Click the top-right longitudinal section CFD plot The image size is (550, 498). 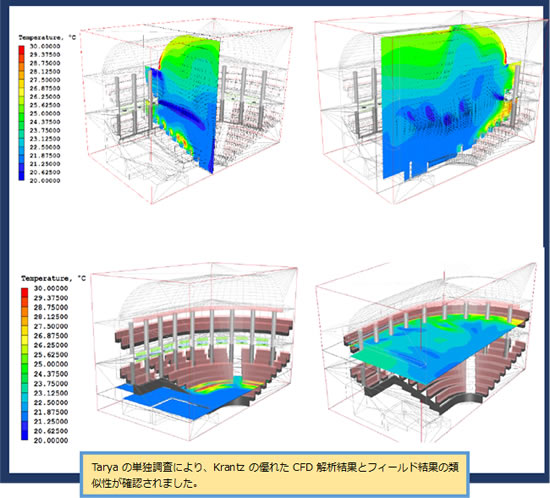point(430,107)
